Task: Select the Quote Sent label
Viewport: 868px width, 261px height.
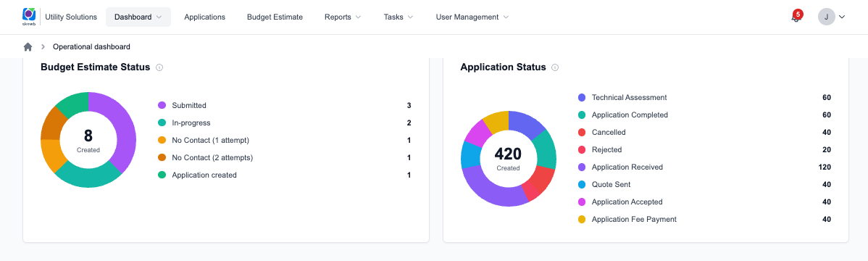Action: pyautogui.click(x=611, y=185)
